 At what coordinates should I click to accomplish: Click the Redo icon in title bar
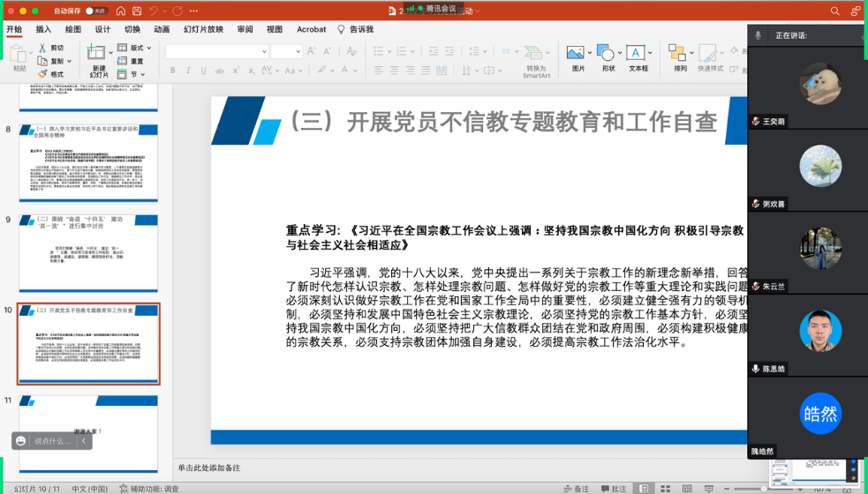pos(177,11)
